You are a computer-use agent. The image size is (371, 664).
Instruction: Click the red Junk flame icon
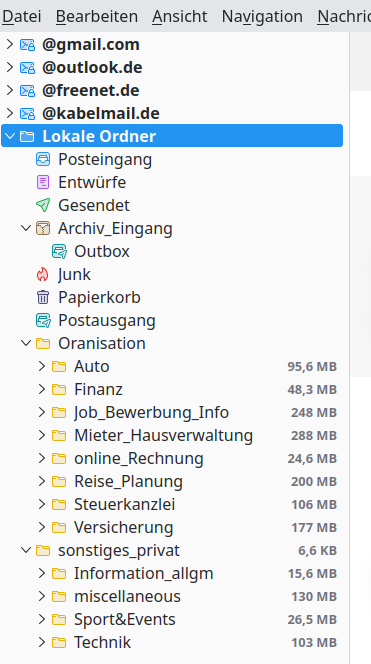pos(43,274)
